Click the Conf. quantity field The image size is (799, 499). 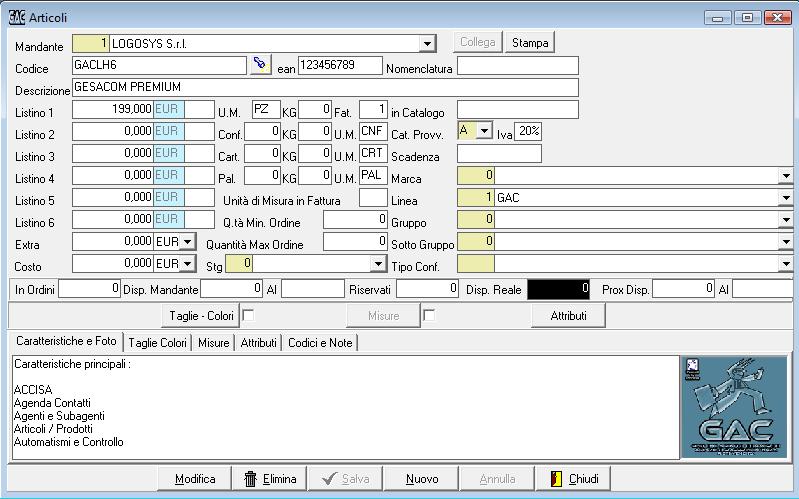pyautogui.click(x=262, y=131)
